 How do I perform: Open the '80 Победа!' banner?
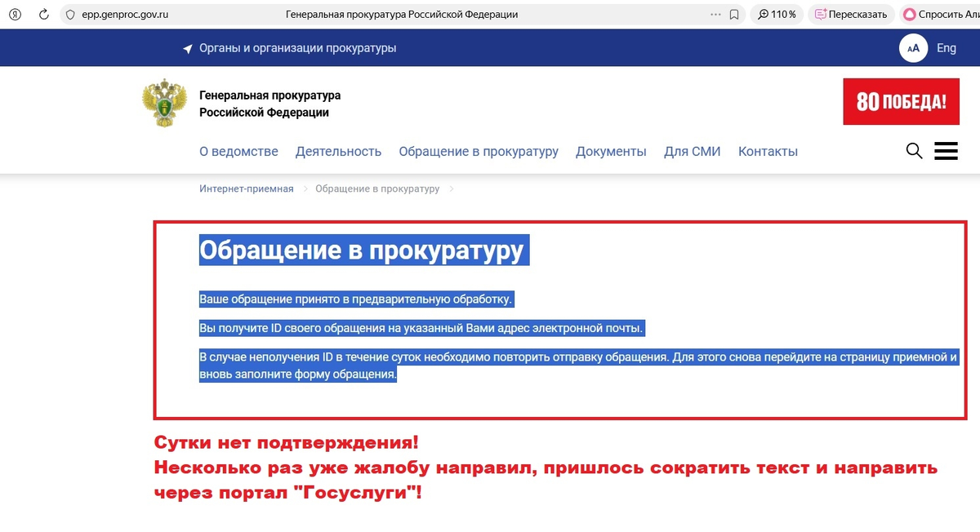click(901, 101)
